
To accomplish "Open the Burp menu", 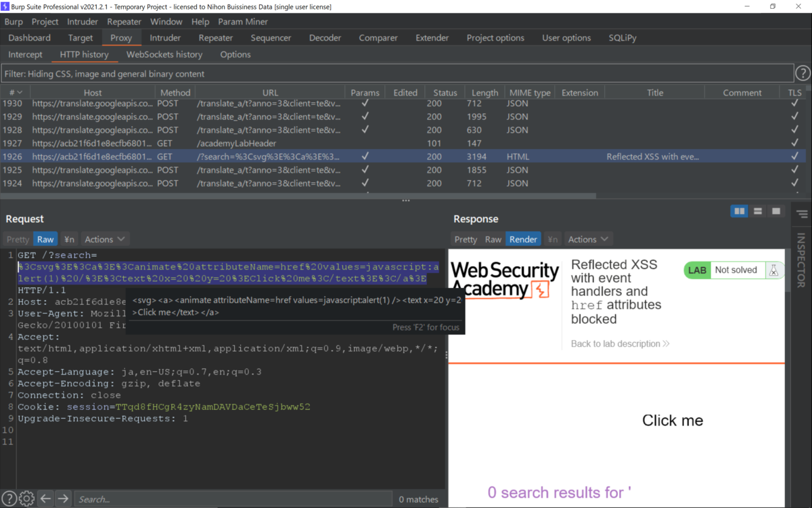I will tap(14, 22).
